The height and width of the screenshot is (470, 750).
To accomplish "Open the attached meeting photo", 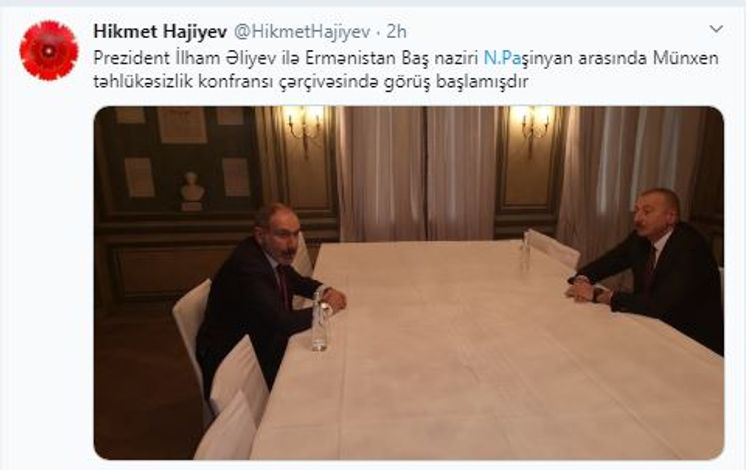I will pos(408,283).
